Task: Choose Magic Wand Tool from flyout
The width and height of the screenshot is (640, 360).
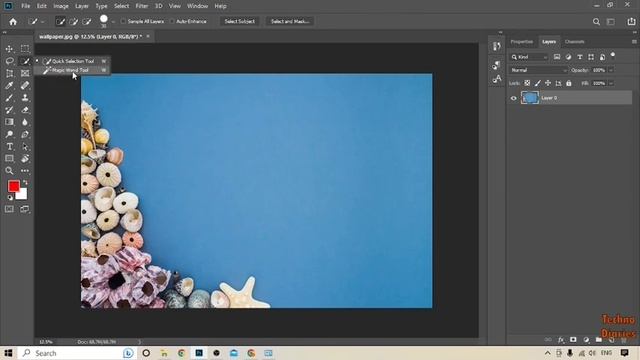Action: coord(72,70)
